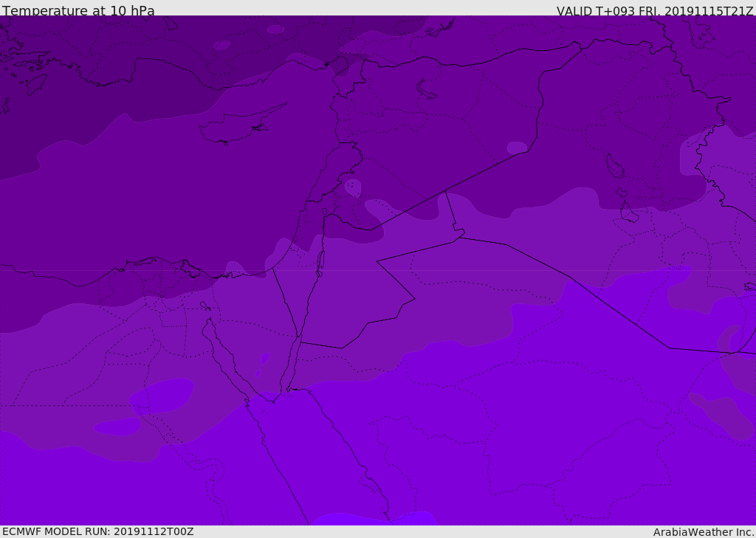Pick the brightest violet patch at the bottom edge
756x538 pixels.
coord(377,519)
